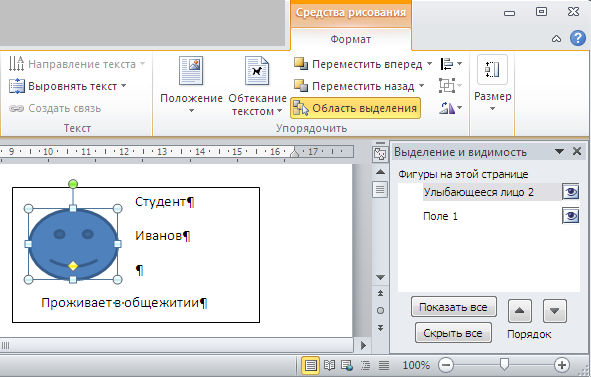This screenshot has height=377, width=591.
Task: Select Поле 1 in shapes list
Action: coord(440,216)
